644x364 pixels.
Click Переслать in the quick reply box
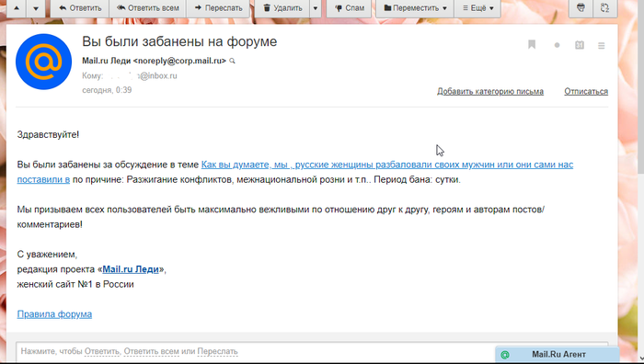coord(217,352)
